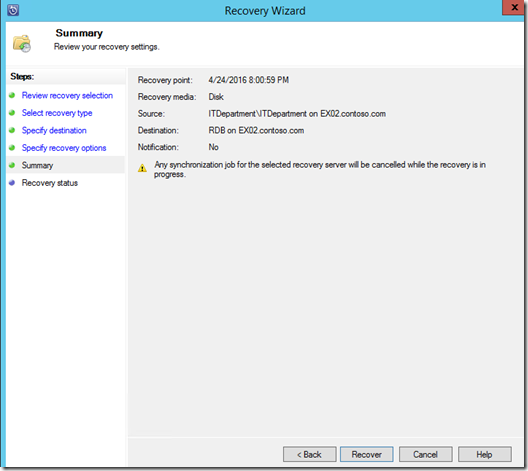Click the Recovery point: label
Screen dimensions: 528x471
pyautogui.click(x=165, y=80)
